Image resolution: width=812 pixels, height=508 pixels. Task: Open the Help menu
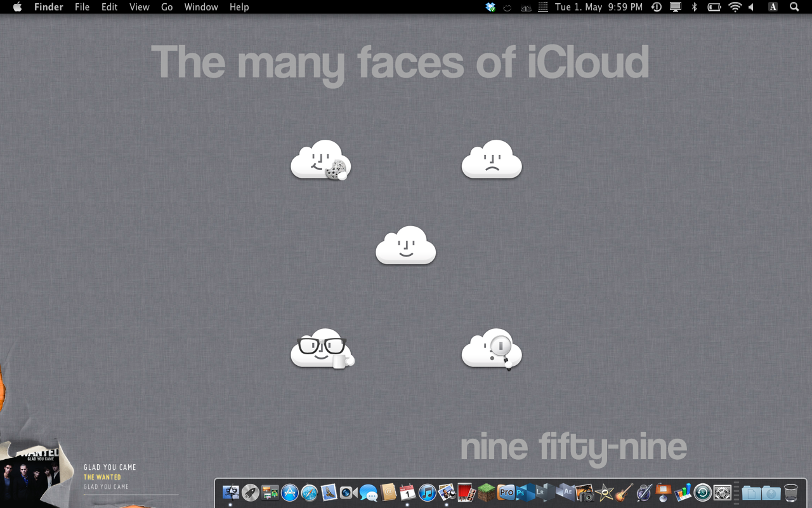pyautogui.click(x=239, y=7)
